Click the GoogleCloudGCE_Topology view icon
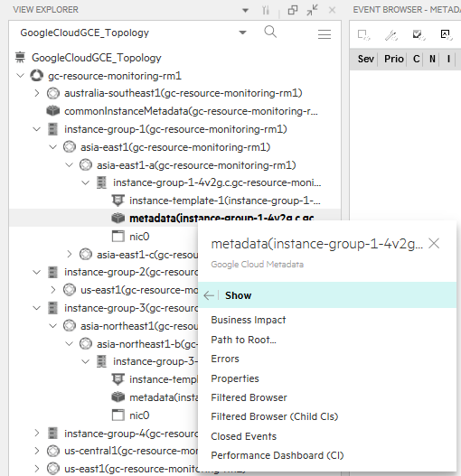The image size is (461, 476). [21, 58]
